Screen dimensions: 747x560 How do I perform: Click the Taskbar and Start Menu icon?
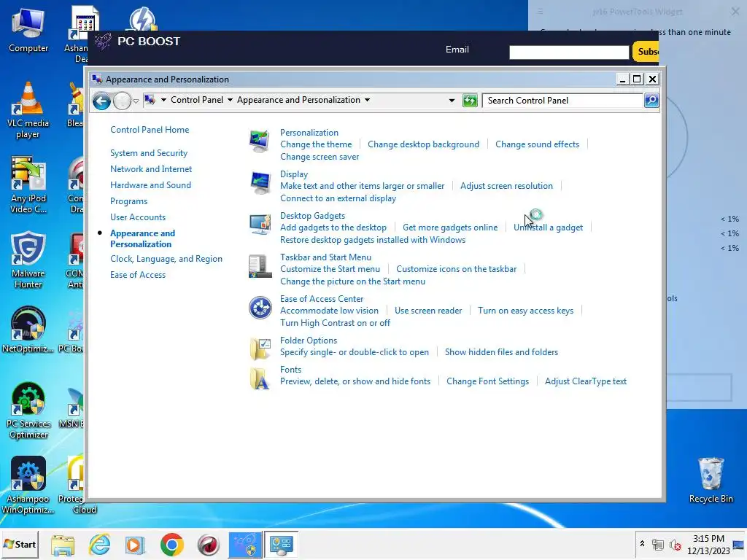pyautogui.click(x=260, y=265)
